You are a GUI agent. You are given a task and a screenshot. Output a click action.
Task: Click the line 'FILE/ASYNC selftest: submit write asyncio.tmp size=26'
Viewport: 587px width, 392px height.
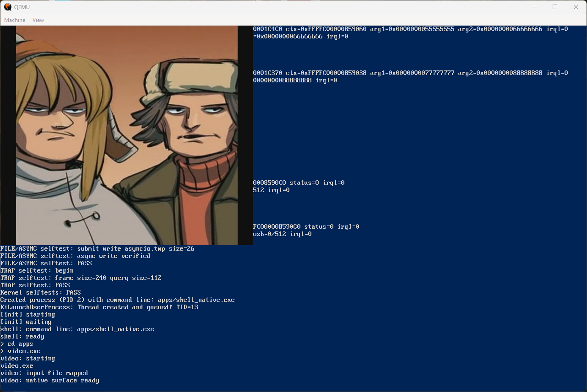coord(98,249)
